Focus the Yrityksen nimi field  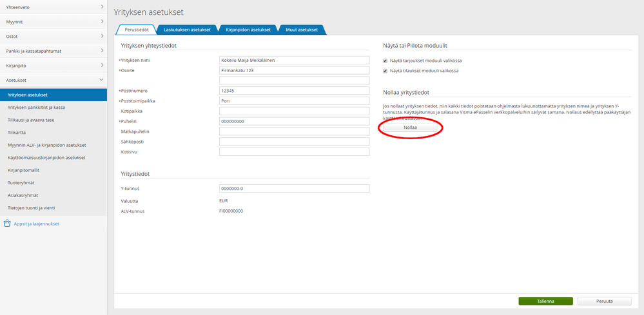(x=294, y=60)
